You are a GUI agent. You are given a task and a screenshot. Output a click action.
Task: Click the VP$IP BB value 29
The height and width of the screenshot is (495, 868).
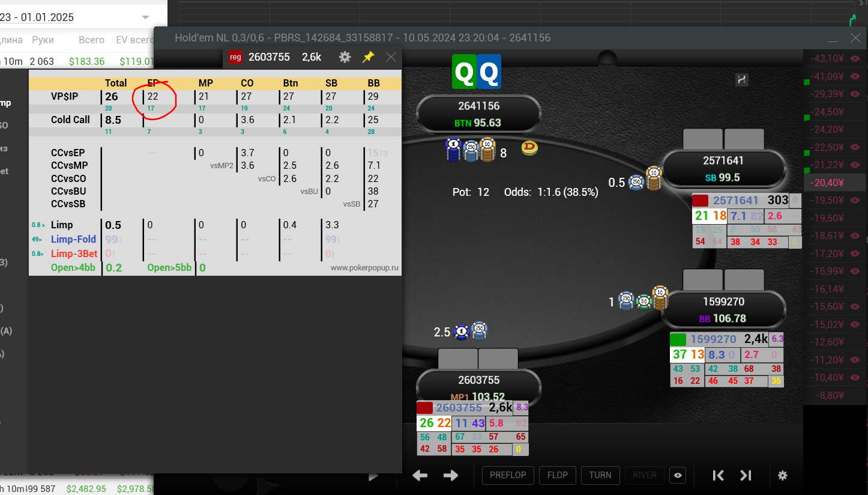point(373,96)
